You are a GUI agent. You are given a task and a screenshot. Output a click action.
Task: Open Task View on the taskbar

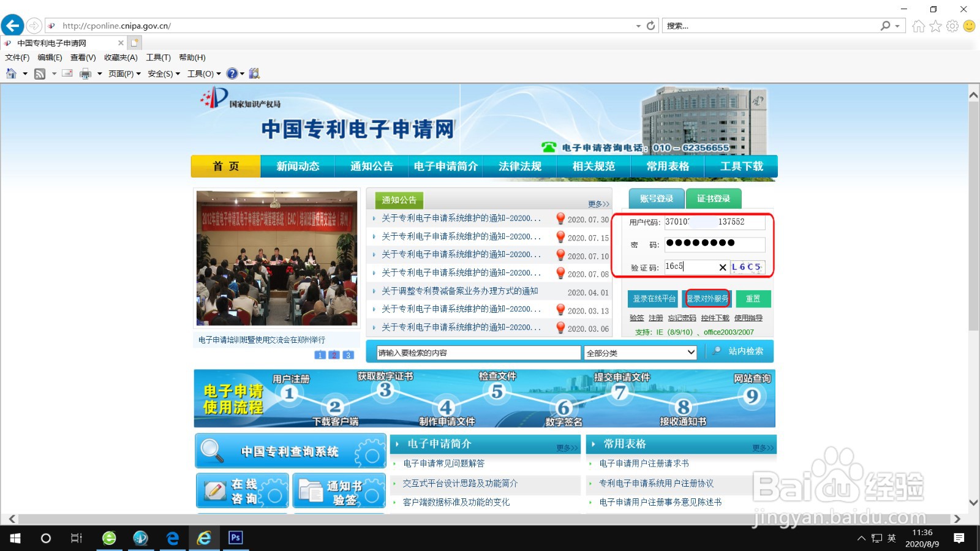[77, 538]
